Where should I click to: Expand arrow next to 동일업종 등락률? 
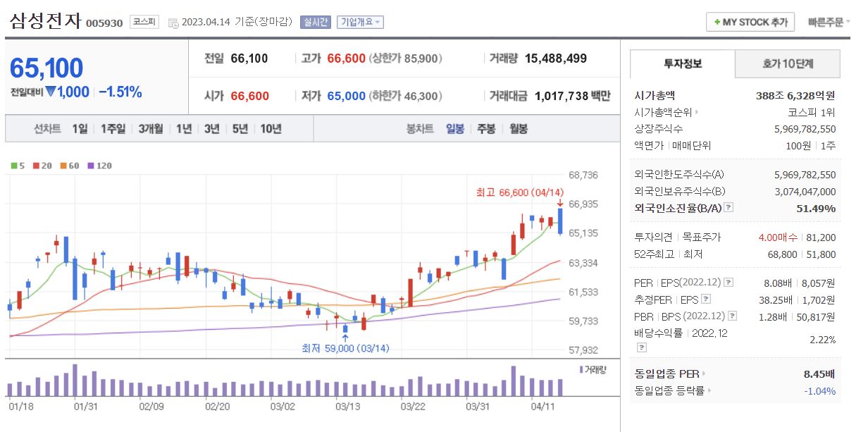click(709, 390)
